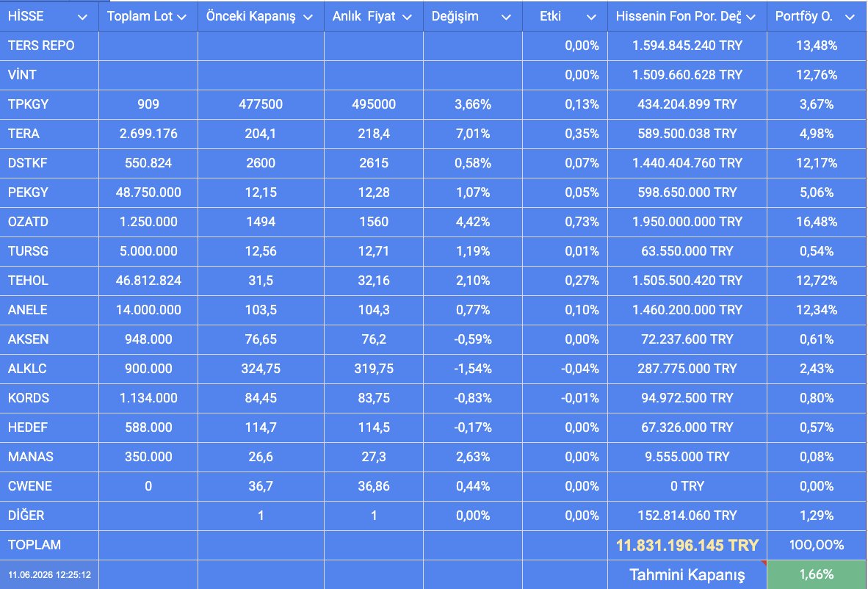Select TURSG fund value 63.550.000 TRY
This screenshot has width=868, height=589.
pyautogui.click(x=687, y=250)
